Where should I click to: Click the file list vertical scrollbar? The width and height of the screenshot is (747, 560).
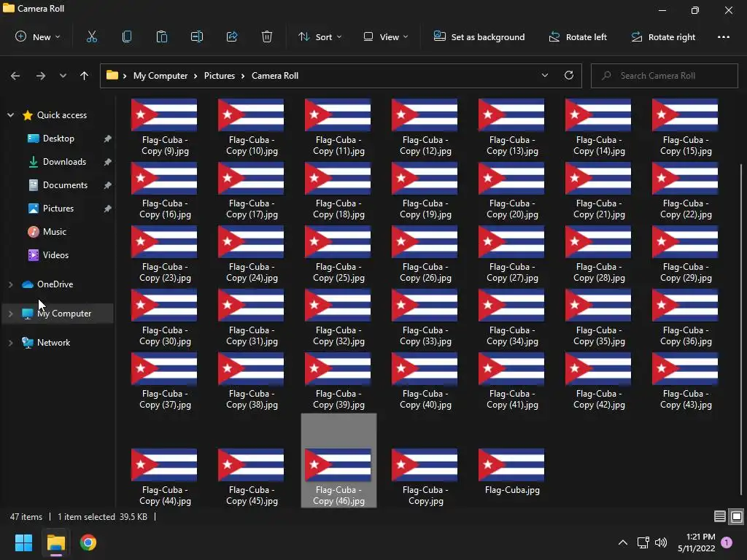click(741, 329)
